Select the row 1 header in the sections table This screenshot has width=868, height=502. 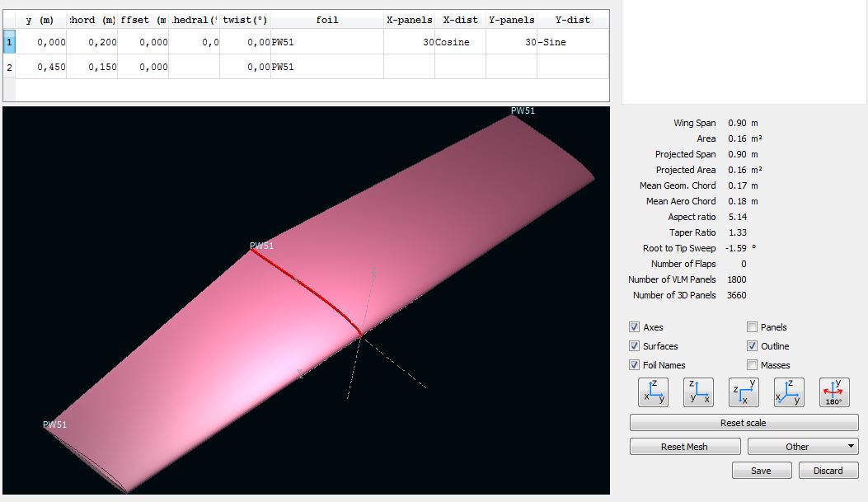(x=9, y=42)
